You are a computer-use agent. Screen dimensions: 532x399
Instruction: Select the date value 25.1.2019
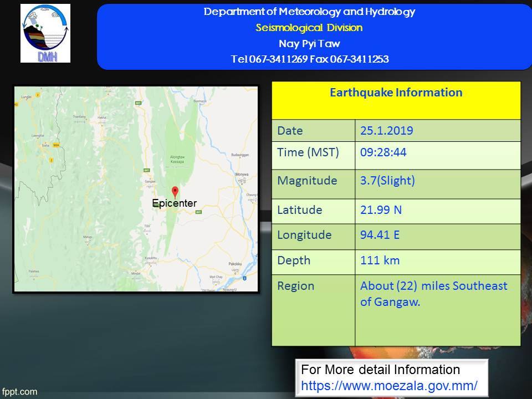(x=386, y=131)
